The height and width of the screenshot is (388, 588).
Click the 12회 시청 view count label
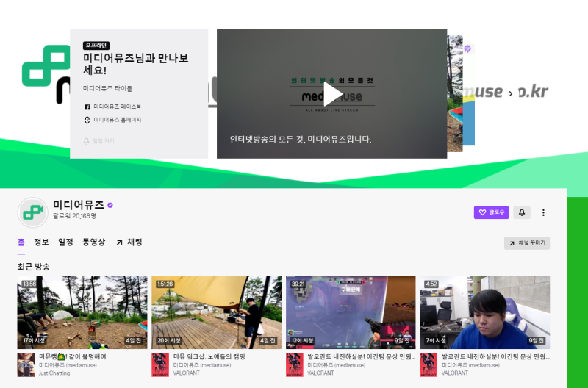(302, 341)
